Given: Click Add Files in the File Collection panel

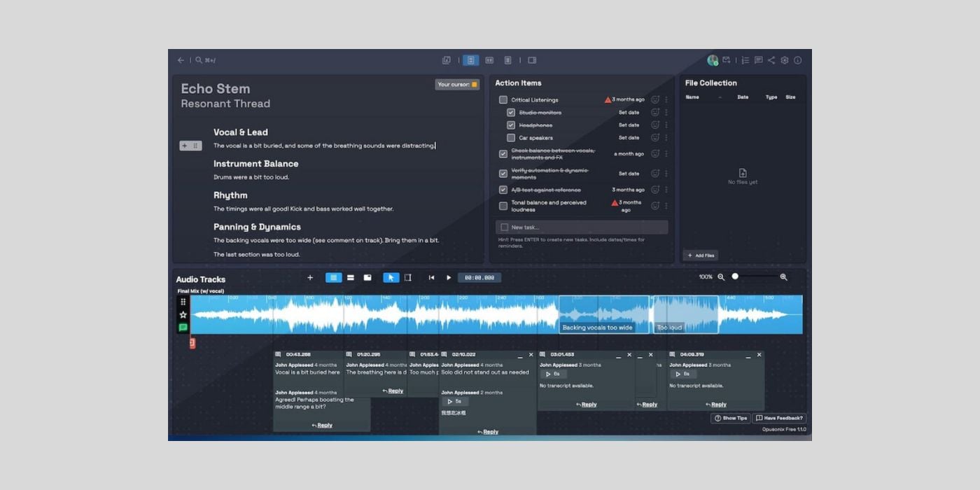Looking at the screenshot, I should point(700,255).
